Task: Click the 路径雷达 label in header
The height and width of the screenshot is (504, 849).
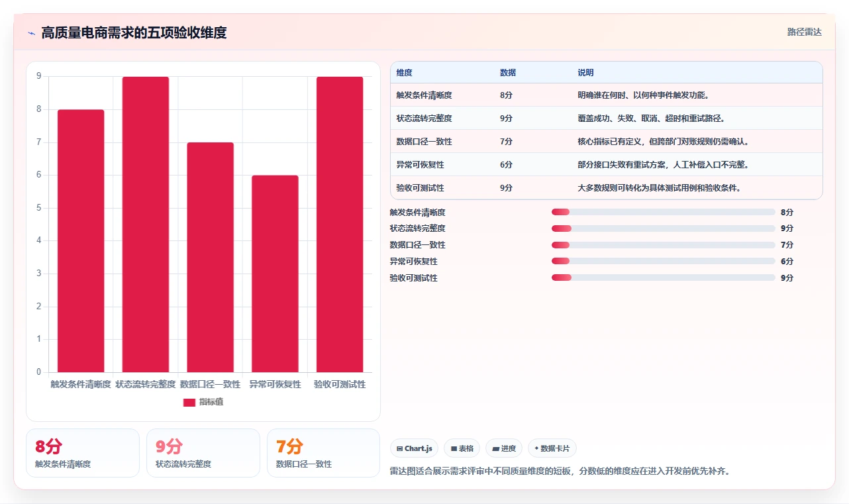Action: [x=804, y=32]
